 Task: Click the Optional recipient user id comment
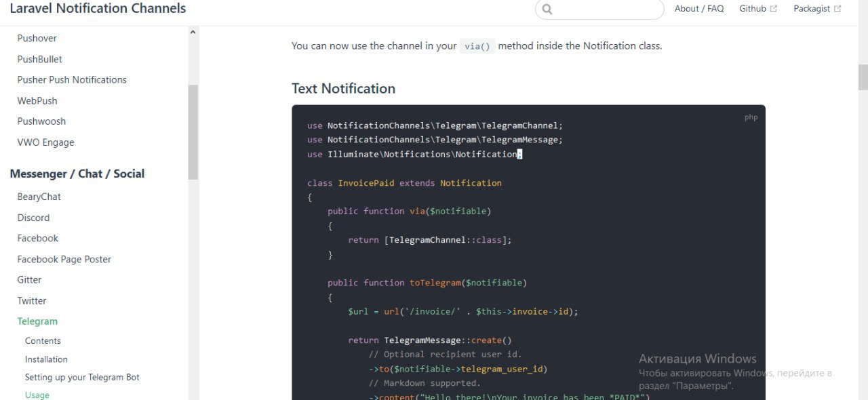446,355
